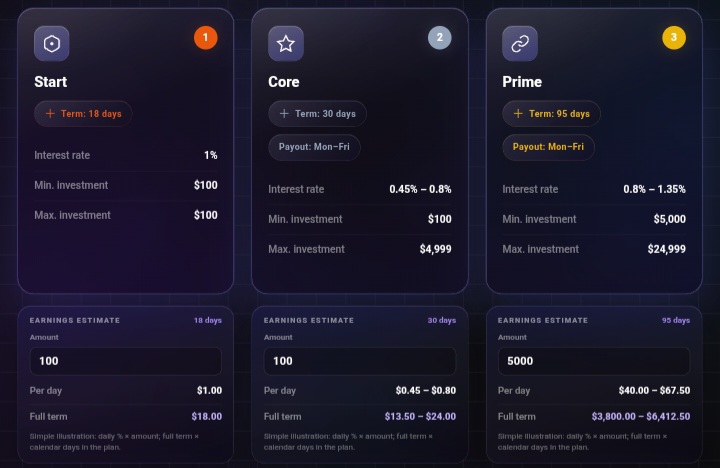This screenshot has height=468, width=720.
Task: Click plus icon in Term: 18 days
Action: click(x=50, y=113)
